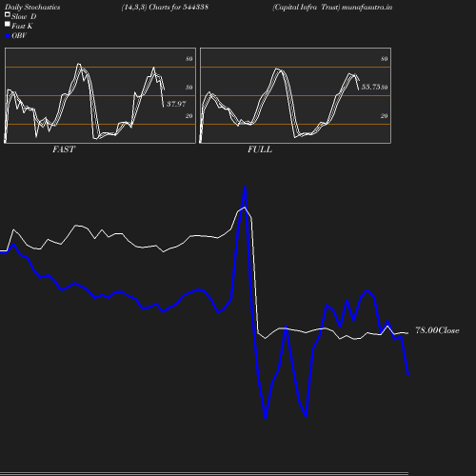The image size is (476, 476).
Task: Click the FULL chart label
Action: pyautogui.click(x=260, y=149)
